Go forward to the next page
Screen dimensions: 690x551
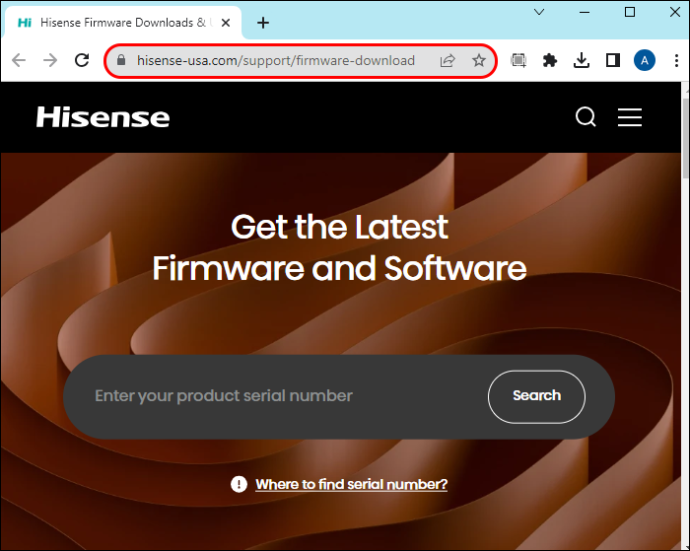tap(50, 60)
